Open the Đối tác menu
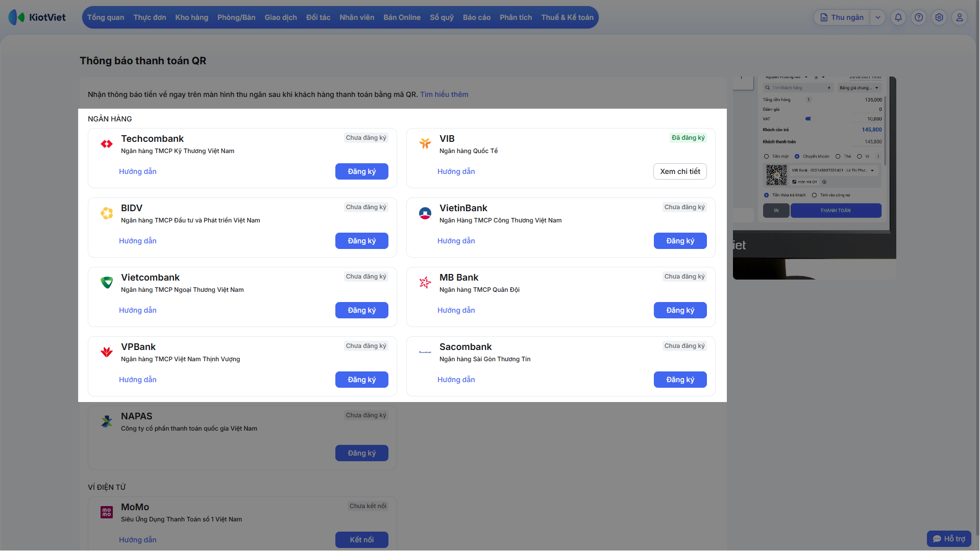 (318, 17)
